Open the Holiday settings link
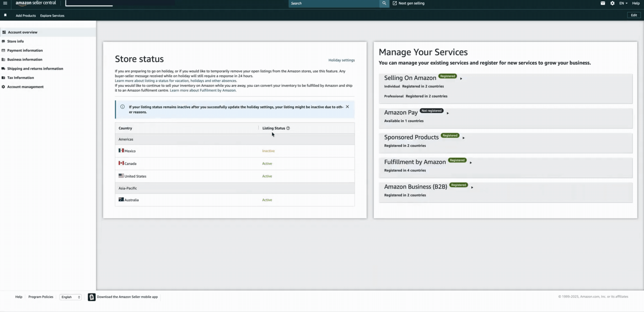 (x=341, y=60)
